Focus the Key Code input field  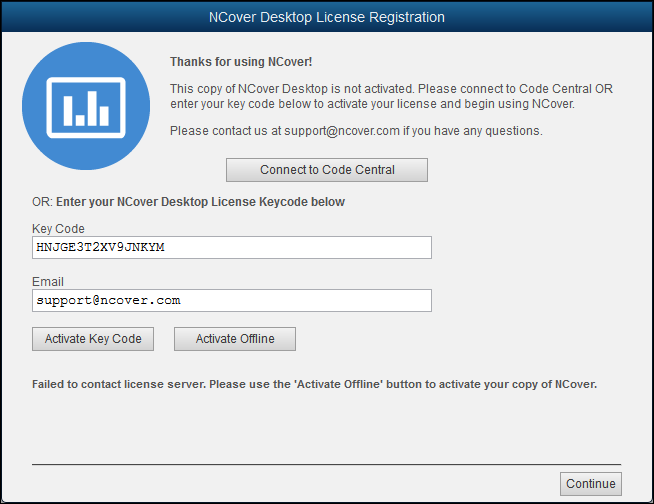click(232, 247)
